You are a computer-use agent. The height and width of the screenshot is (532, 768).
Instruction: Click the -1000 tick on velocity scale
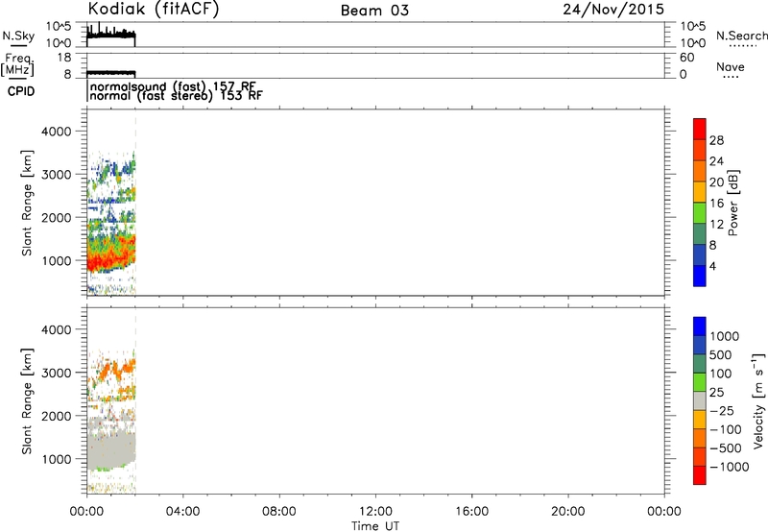[729, 467]
